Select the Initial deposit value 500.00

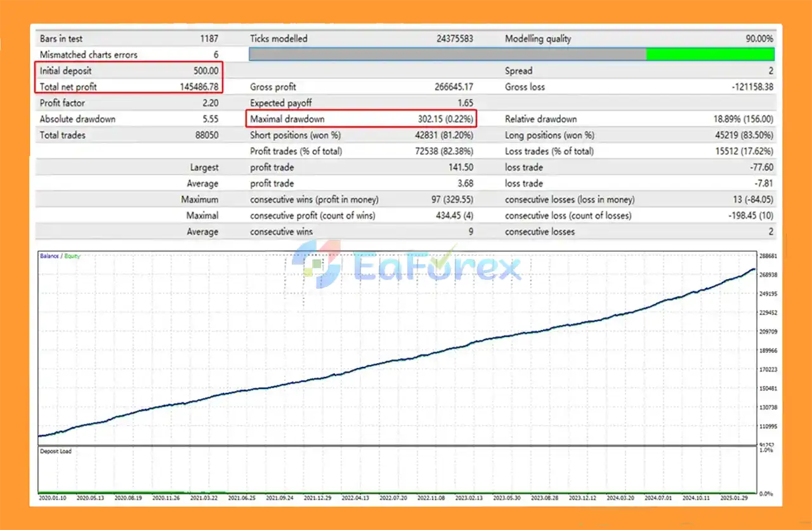(x=206, y=71)
